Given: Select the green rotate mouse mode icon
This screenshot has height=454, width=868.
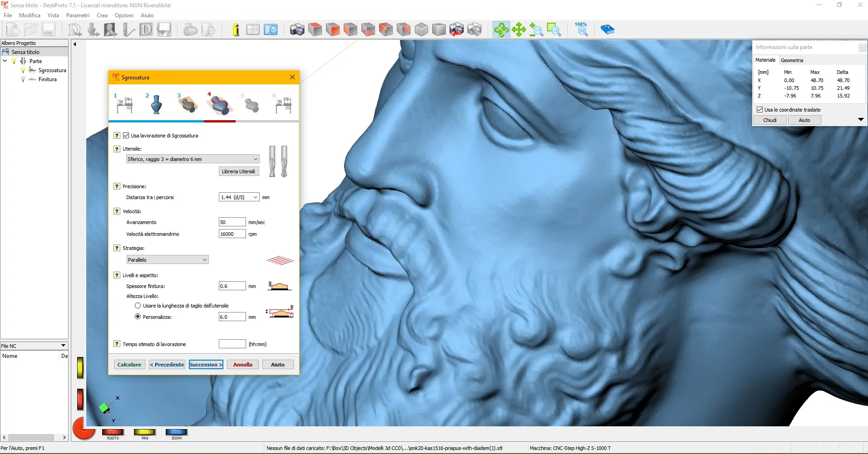Looking at the screenshot, I should [x=501, y=30].
